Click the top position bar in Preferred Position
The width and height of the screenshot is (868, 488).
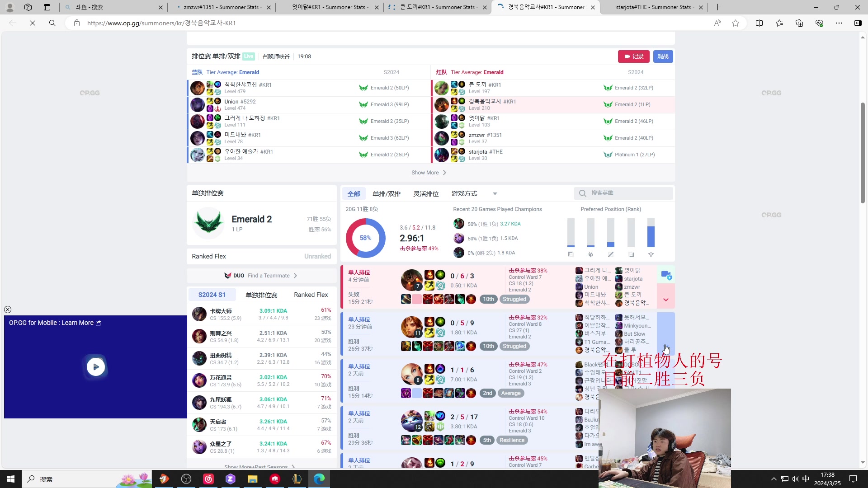coord(571,233)
